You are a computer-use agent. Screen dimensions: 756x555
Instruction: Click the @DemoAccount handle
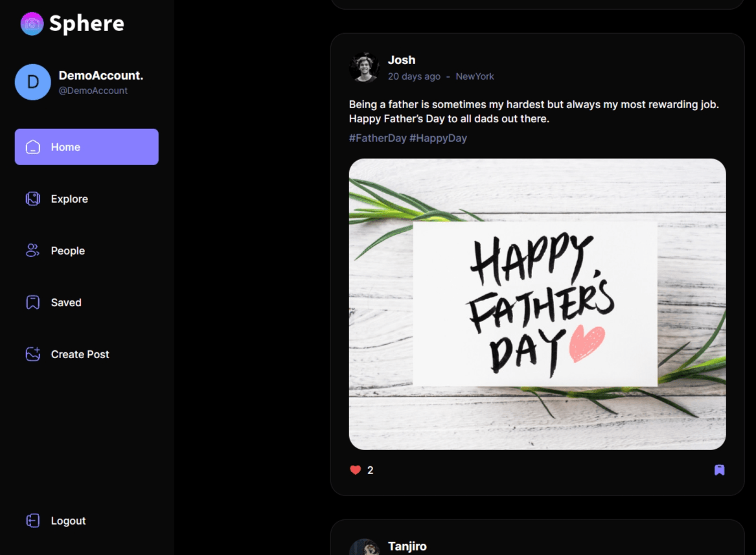point(93,91)
